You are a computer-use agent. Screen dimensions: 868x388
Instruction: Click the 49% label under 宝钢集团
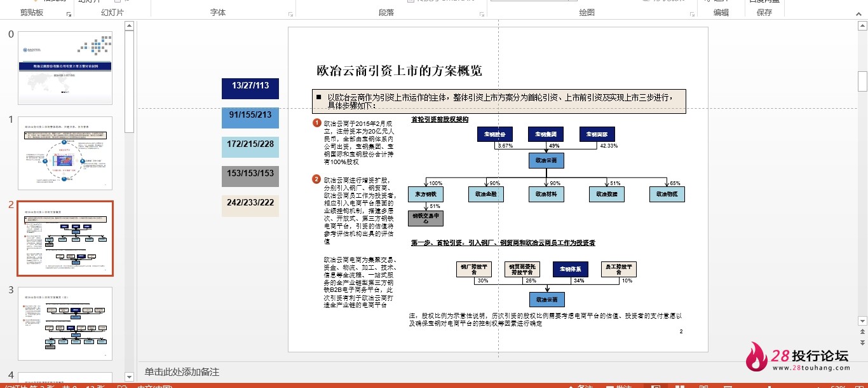click(554, 146)
